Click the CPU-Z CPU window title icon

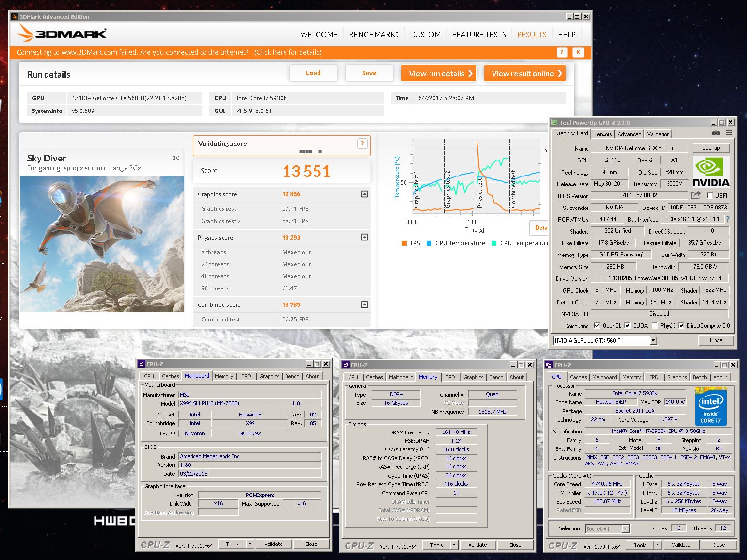(x=549, y=365)
